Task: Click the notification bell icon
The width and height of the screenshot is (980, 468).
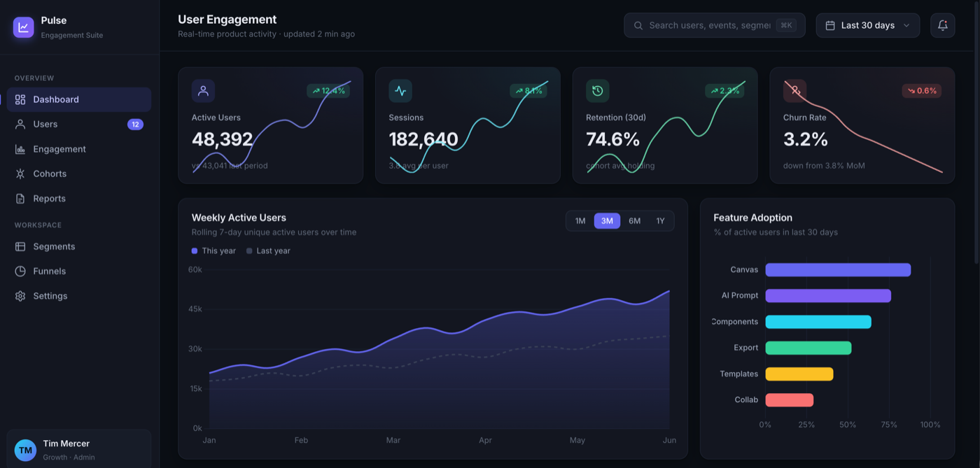Action: [x=943, y=25]
